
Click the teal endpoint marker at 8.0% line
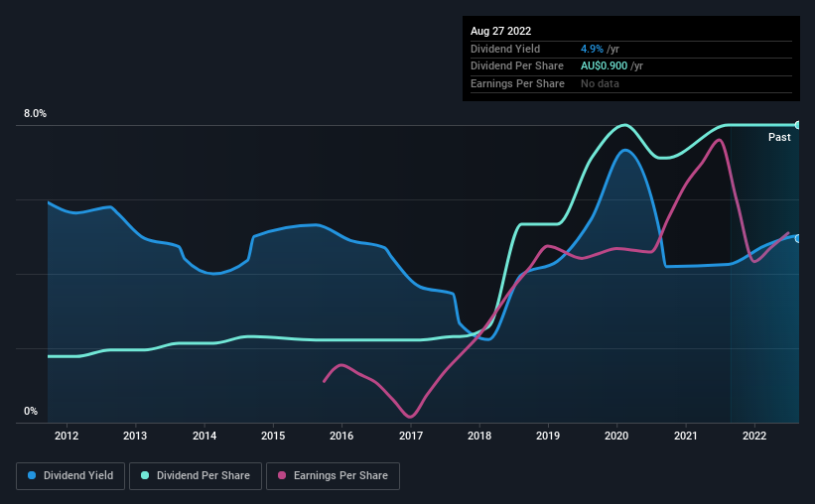[x=798, y=125]
